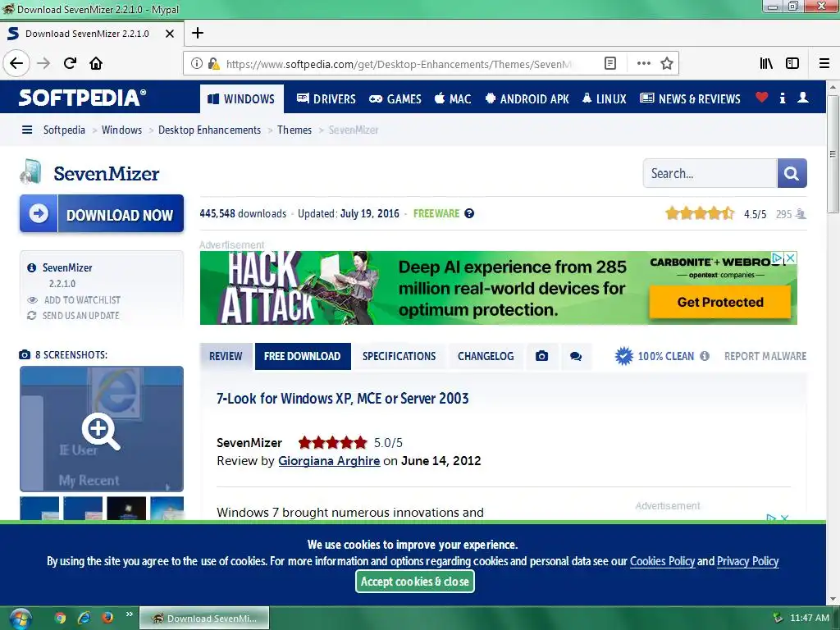840x630 pixels.
Task: Open the Cookies Policy link
Action: [x=662, y=561]
